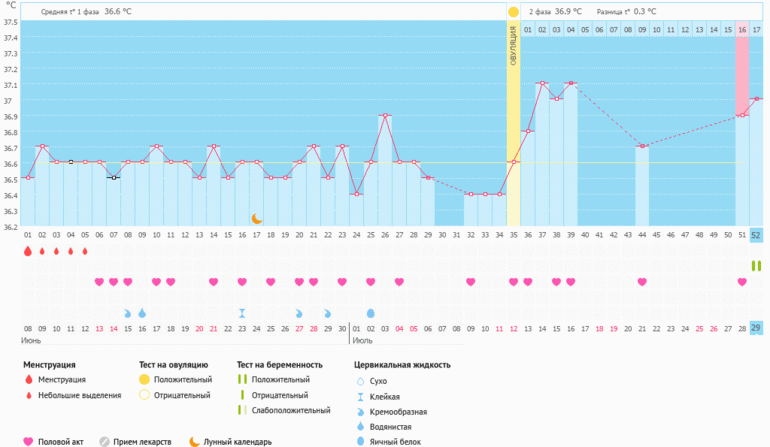Viewport: 770px width, 447px height.
Task: Click the Разница t° 0.3 °C label
Action: 626,12
